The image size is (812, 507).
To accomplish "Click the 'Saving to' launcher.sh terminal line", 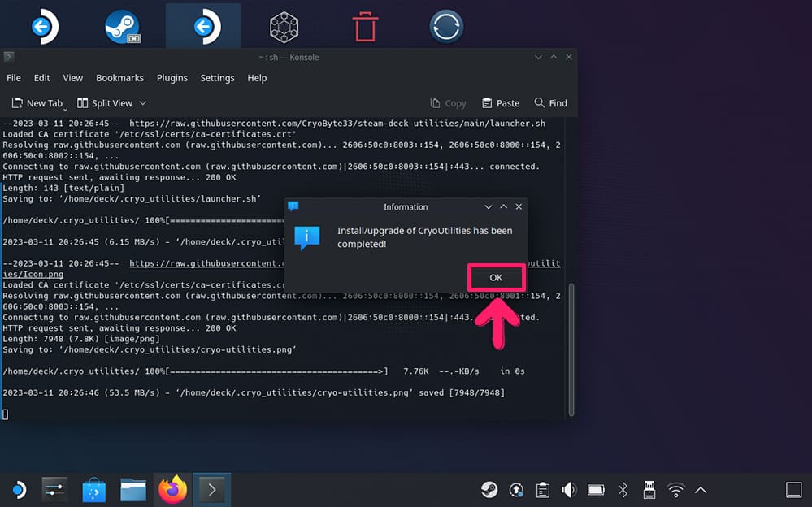I will [x=132, y=198].
